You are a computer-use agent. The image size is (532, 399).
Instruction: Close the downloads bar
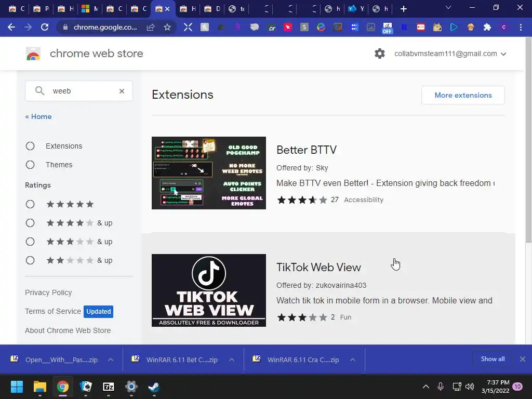click(x=523, y=359)
